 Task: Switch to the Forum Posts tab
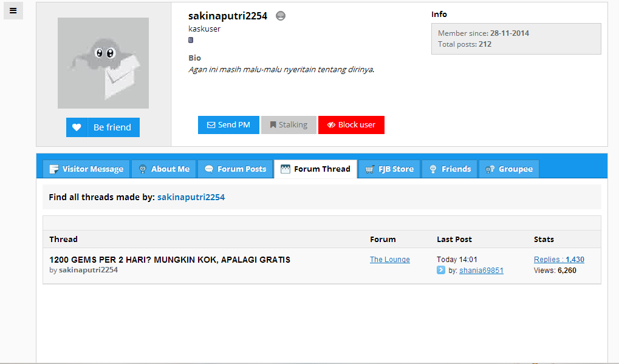(235, 169)
